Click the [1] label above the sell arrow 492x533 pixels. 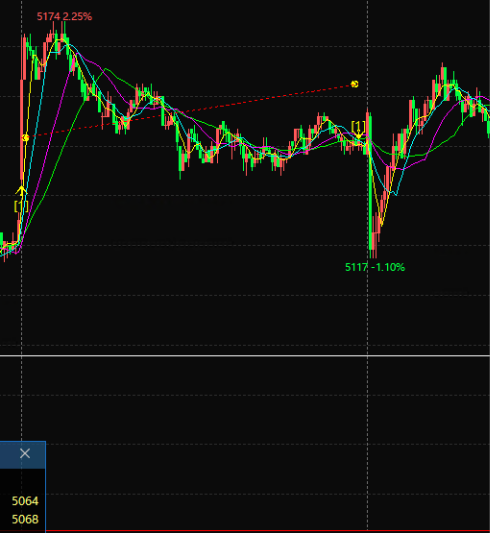point(358,126)
